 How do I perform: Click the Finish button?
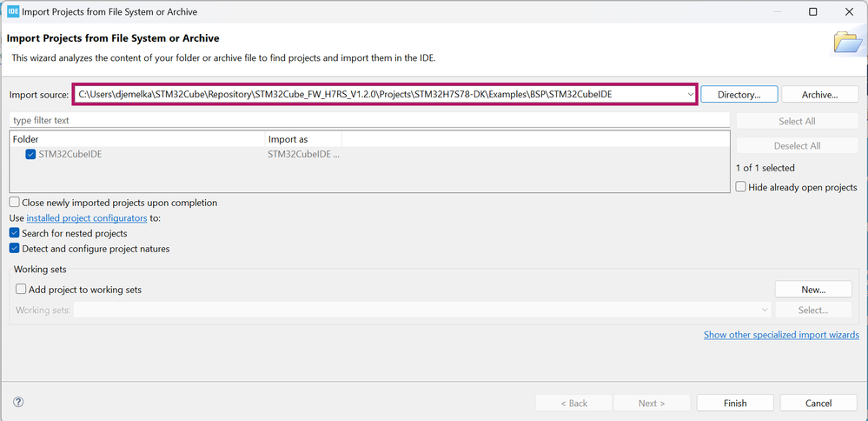tap(735, 404)
